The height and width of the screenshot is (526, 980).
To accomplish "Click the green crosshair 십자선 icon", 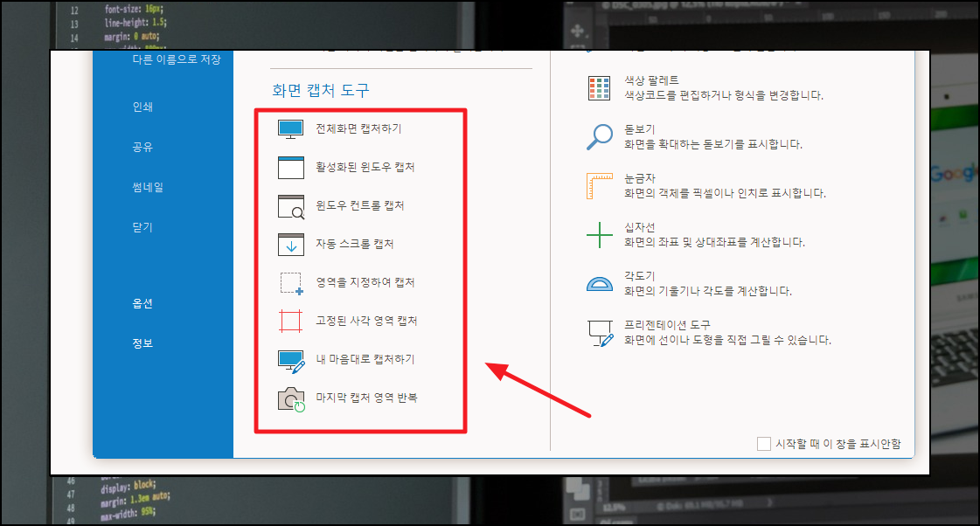I will [x=600, y=235].
